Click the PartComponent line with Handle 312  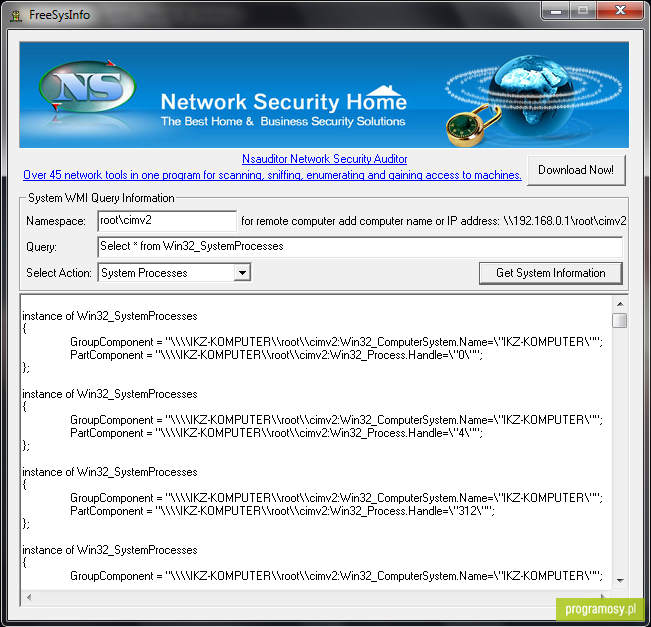282,511
